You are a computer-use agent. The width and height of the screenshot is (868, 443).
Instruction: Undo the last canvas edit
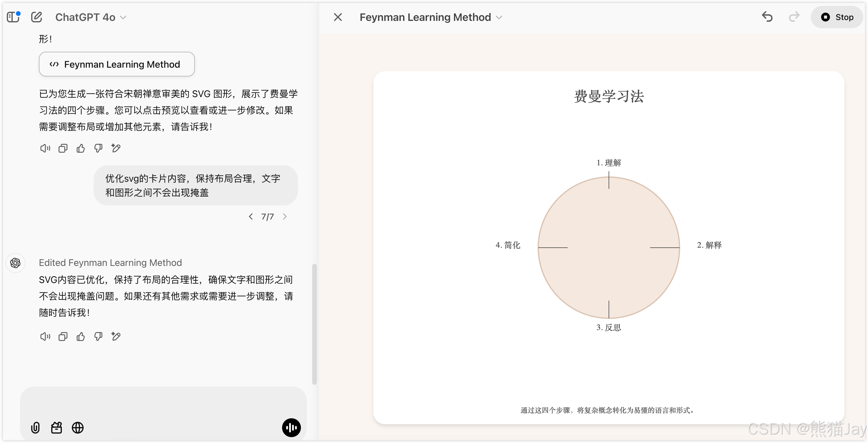point(767,17)
